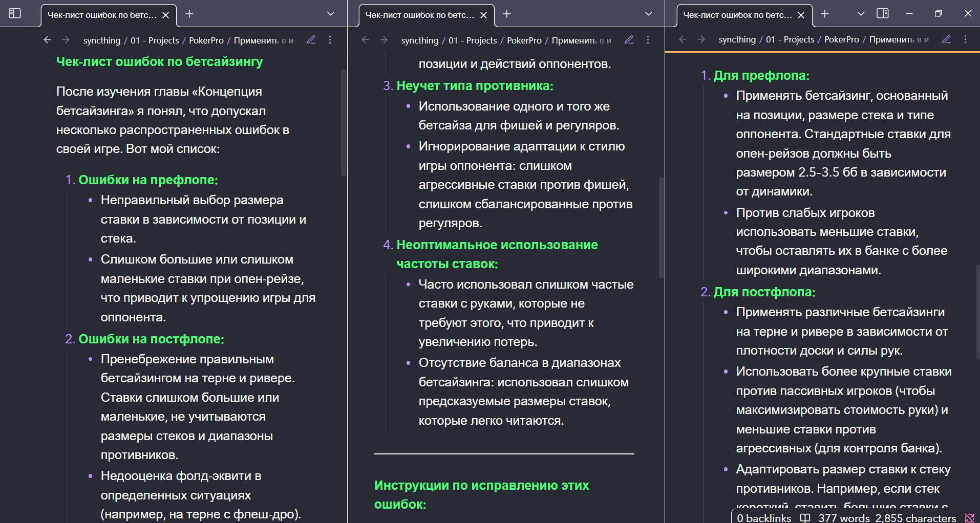Click '0 backlinks' in the status bar
The image size is (980, 523).
point(764,518)
